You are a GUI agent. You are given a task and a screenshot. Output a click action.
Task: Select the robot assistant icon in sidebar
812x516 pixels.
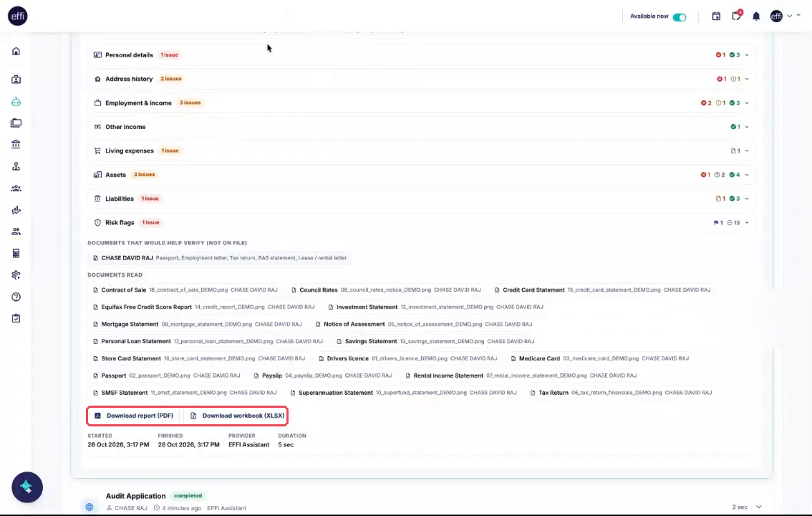pos(16,102)
